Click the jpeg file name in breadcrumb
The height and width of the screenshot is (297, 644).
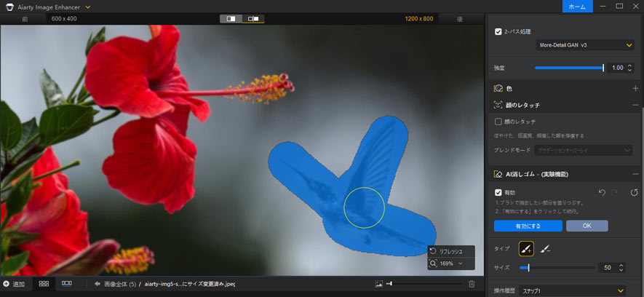pyautogui.click(x=189, y=284)
